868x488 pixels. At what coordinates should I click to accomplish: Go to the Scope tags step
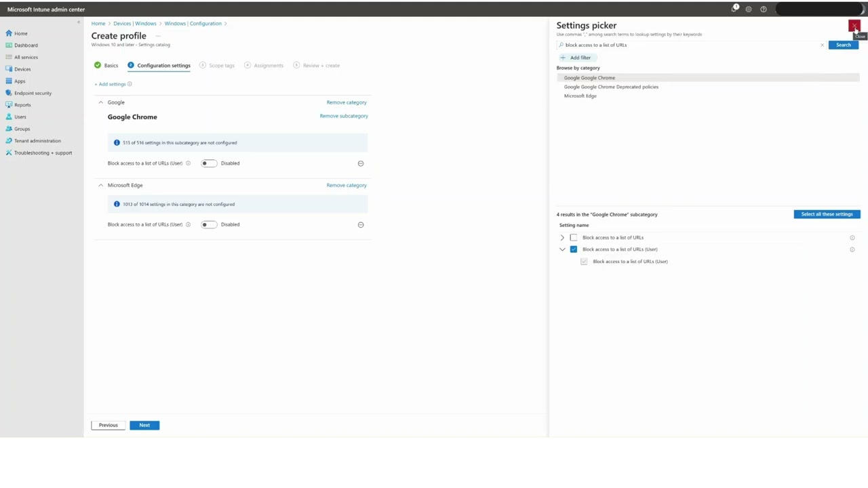tap(217, 65)
